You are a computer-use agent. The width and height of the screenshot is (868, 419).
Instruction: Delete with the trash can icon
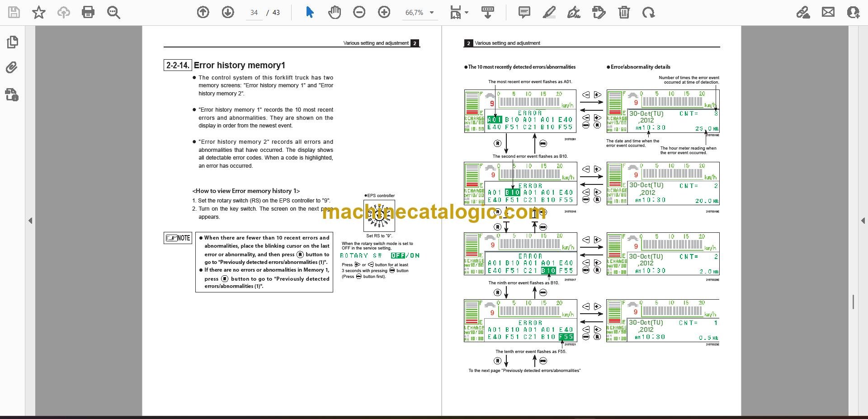click(x=624, y=12)
